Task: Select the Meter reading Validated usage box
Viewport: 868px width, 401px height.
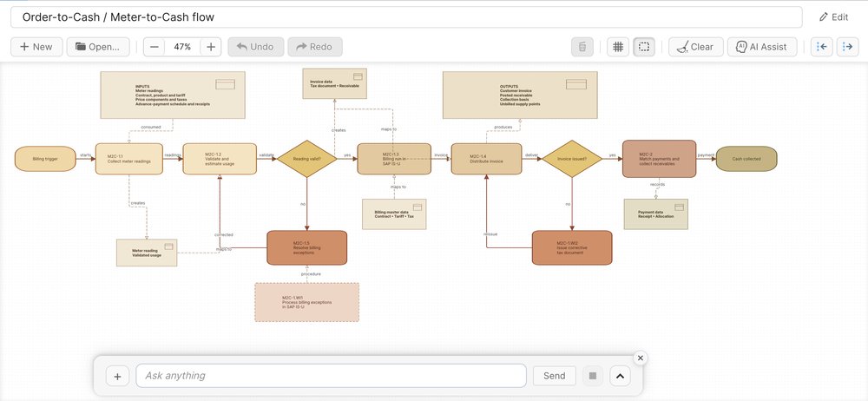Action: tap(147, 253)
